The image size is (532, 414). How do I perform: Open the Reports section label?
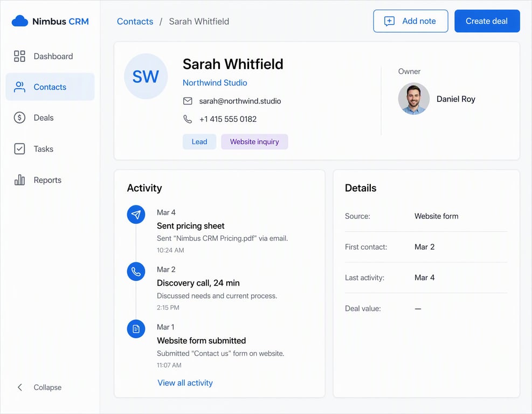click(x=47, y=180)
